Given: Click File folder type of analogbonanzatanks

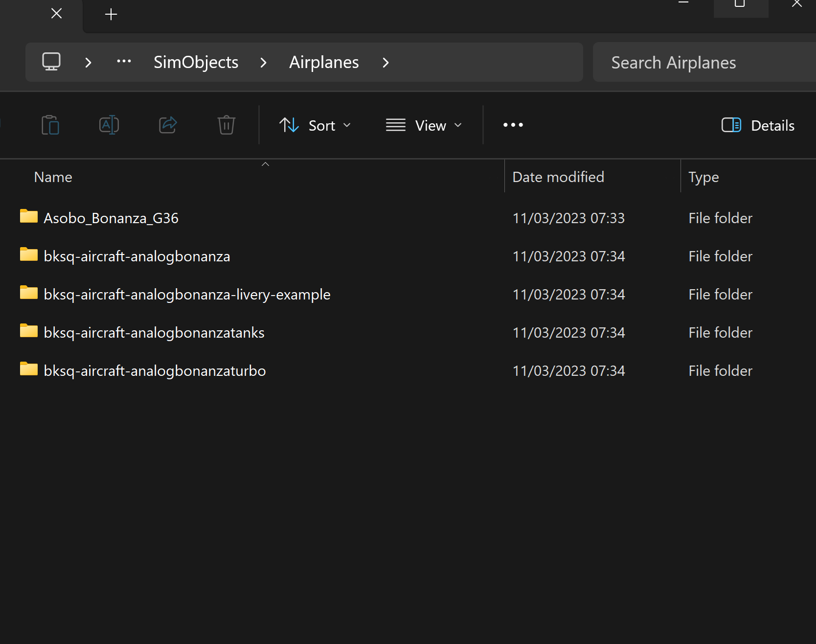Looking at the screenshot, I should pos(720,332).
